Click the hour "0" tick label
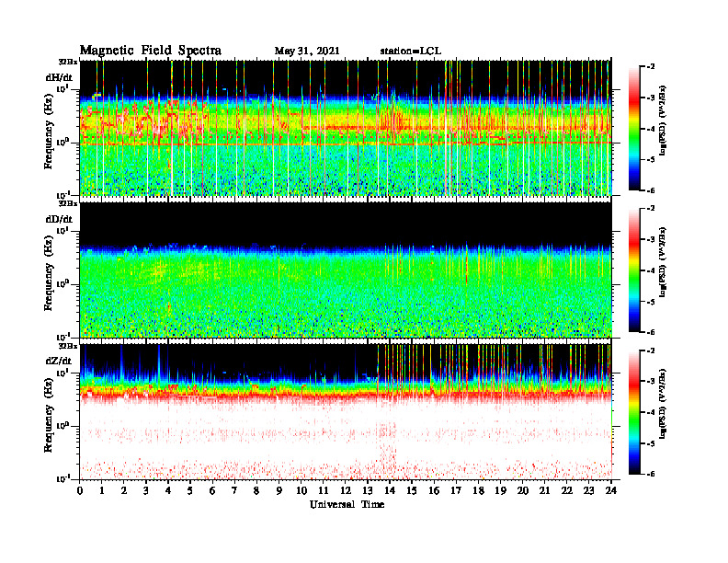This screenshot has height=563, width=728. point(80,490)
